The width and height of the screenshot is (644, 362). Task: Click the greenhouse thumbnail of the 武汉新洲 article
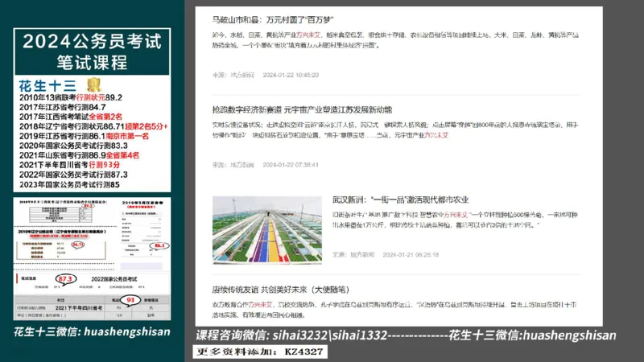[267, 230]
